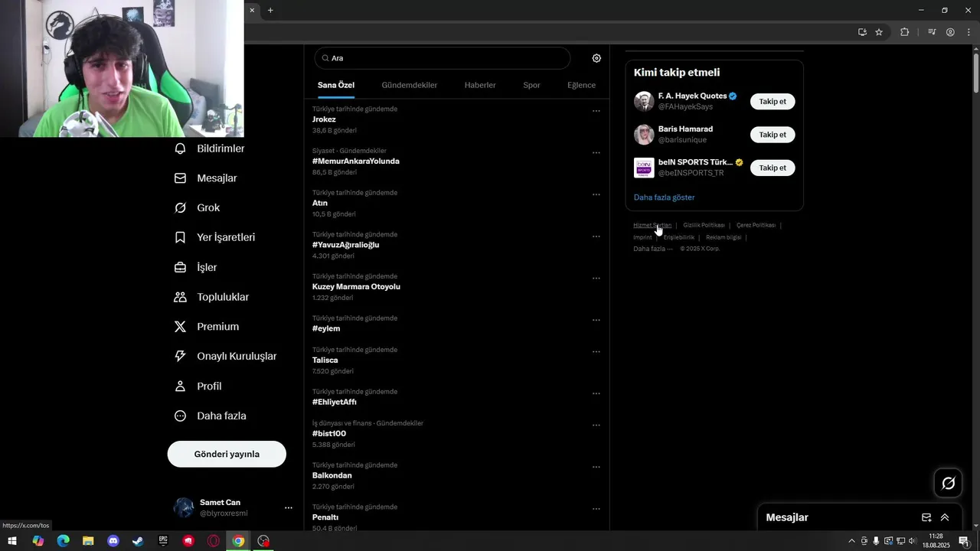The image size is (980, 551).
Task: Open more options for Kuzey Marmara Otoyolu
Action: 596,279
